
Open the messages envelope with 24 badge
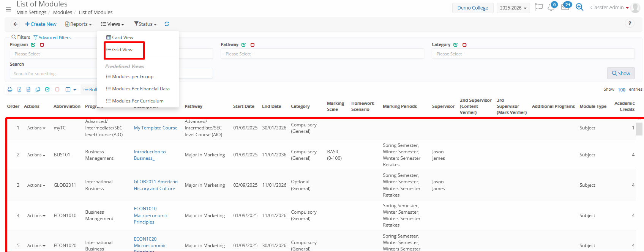click(x=565, y=8)
